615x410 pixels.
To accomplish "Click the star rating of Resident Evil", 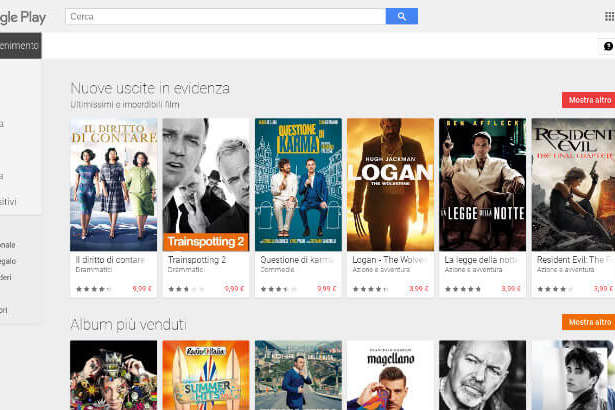I will [x=555, y=289].
